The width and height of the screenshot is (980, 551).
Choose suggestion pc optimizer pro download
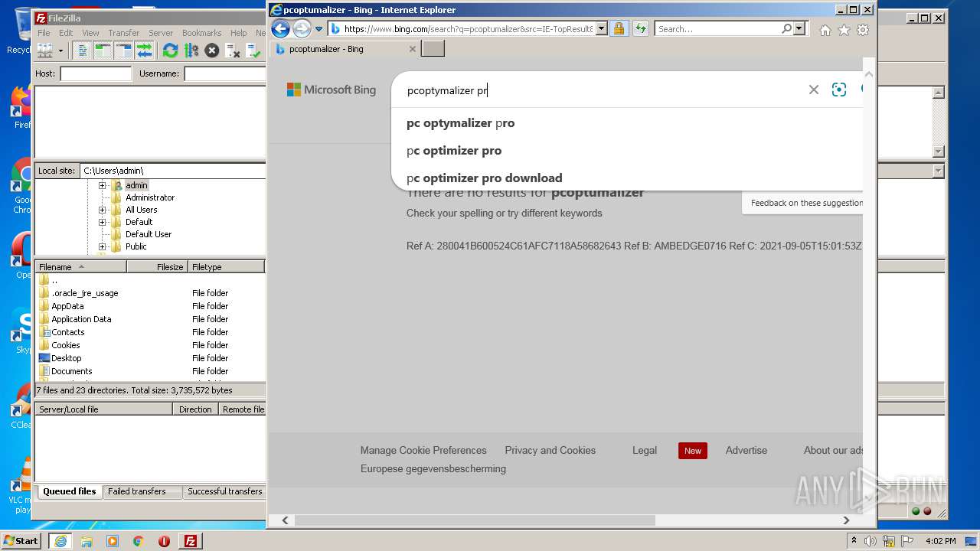click(x=484, y=178)
